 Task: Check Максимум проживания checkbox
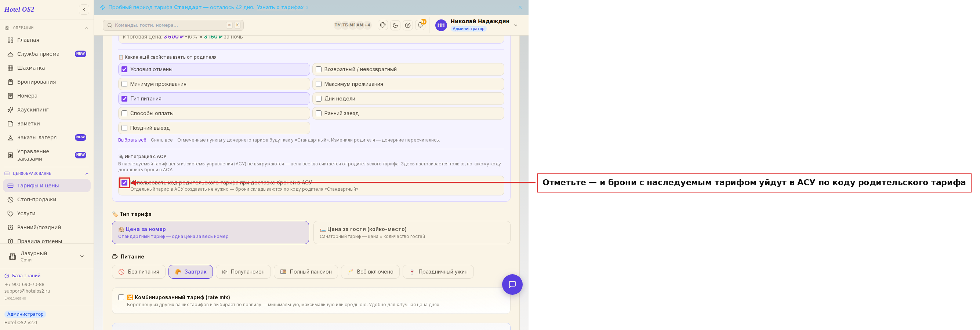pos(319,84)
